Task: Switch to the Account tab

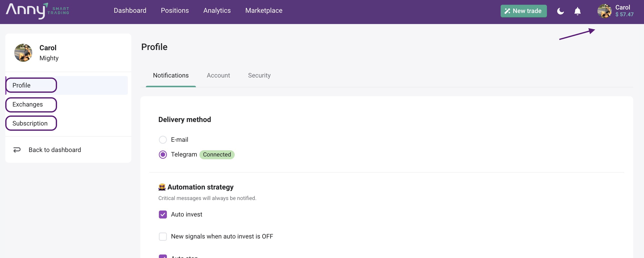Action: point(218,75)
